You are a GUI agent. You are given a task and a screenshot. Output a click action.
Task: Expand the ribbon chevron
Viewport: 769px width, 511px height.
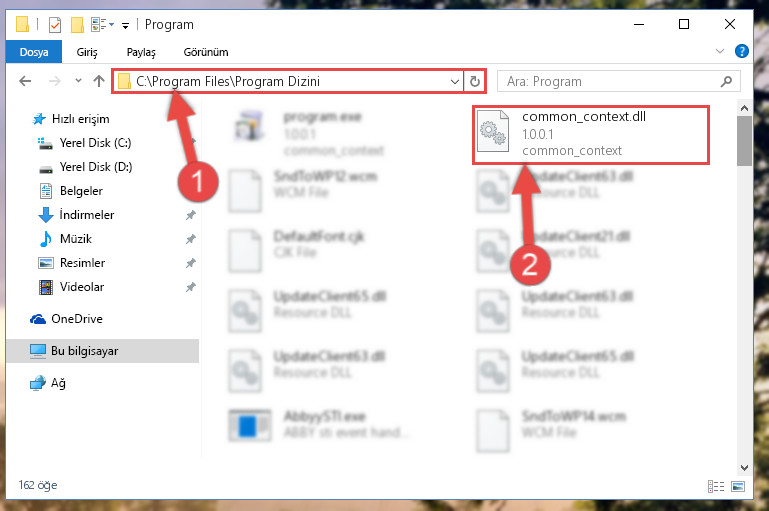[x=719, y=51]
